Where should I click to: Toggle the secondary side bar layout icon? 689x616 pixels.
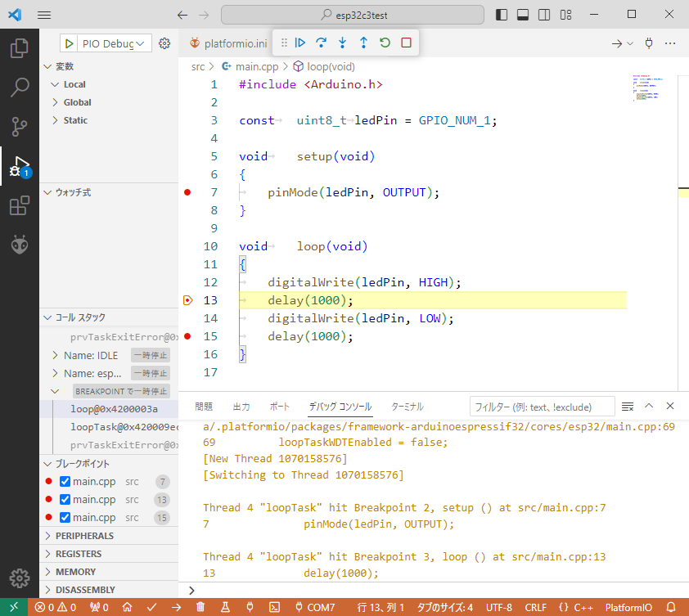pyautogui.click(x=544, y=15)
